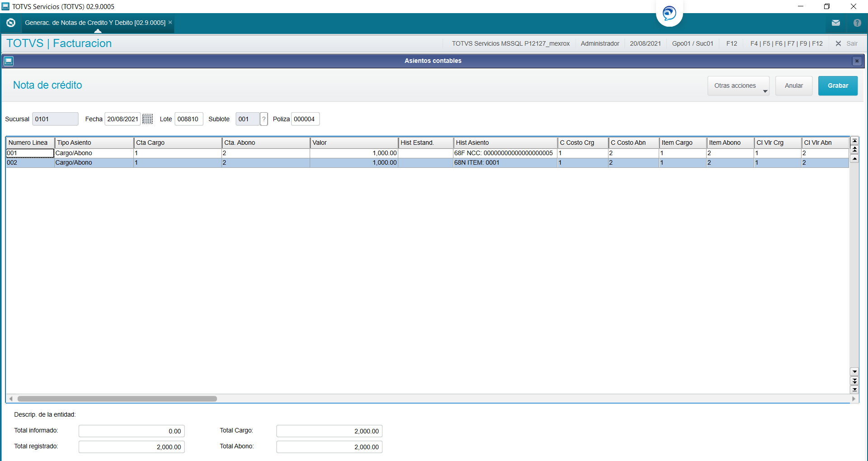This screenshot has height=461, width=868.
Task: Click the horizontal scrollbar thumb
Action: 117,399
